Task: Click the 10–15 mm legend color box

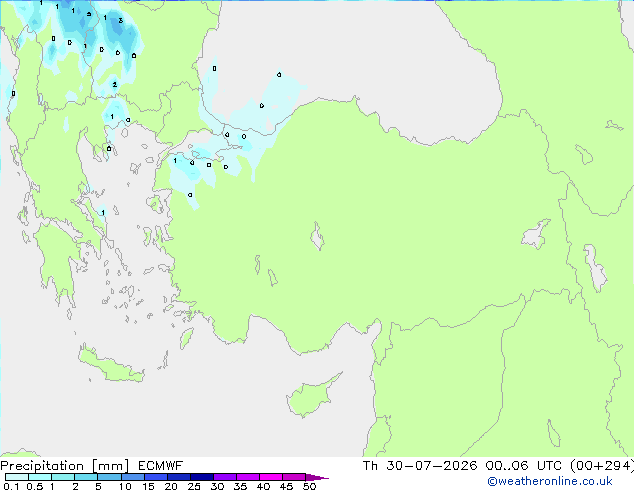Action: pyautogui.click(x=133, y=477)
